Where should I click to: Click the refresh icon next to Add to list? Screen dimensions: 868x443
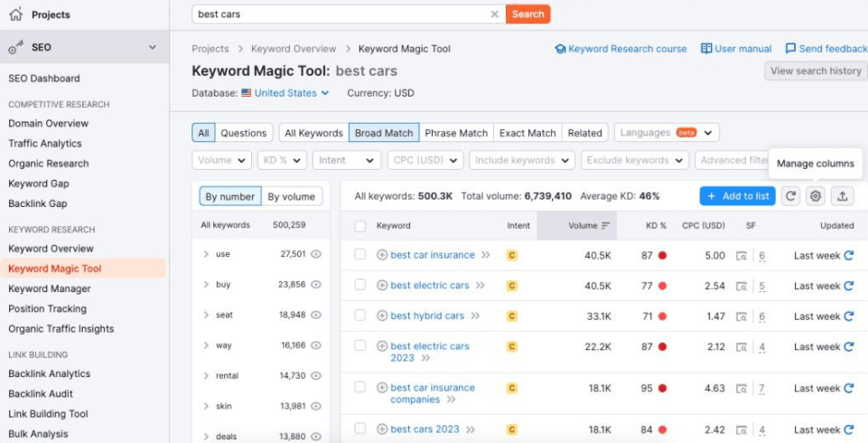point(790,196)
